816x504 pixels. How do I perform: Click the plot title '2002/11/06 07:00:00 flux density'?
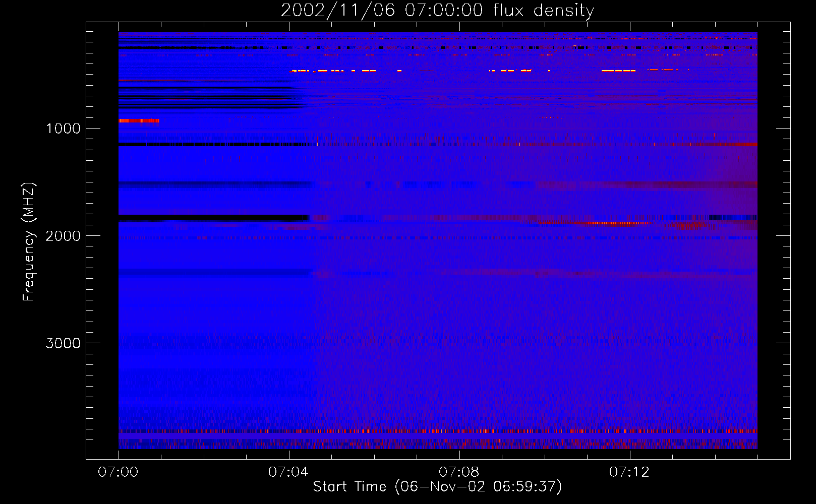coord(437,11)
